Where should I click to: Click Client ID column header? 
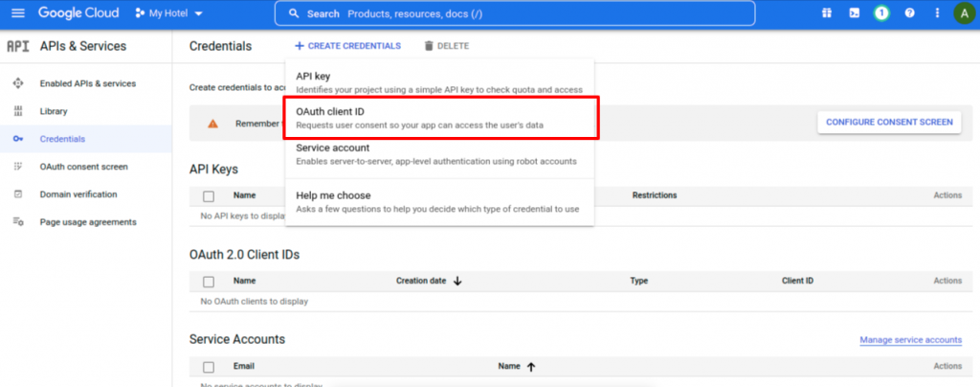[797, 281]
